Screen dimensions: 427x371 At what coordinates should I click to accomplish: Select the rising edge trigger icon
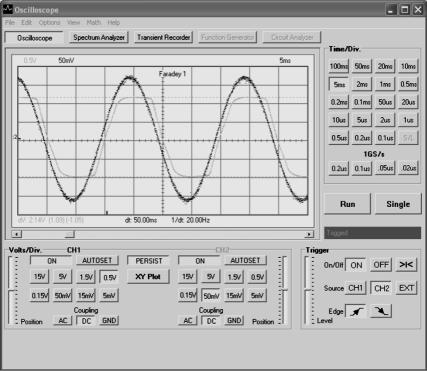coord(356,311)
